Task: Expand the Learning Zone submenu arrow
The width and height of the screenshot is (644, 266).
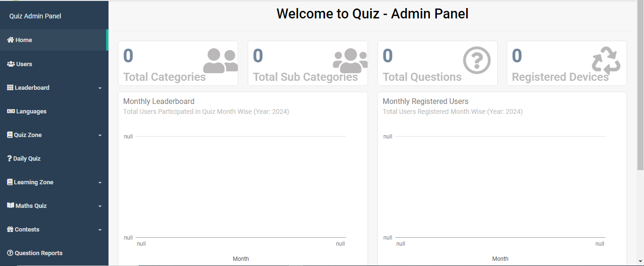Action: pos(100,182)
